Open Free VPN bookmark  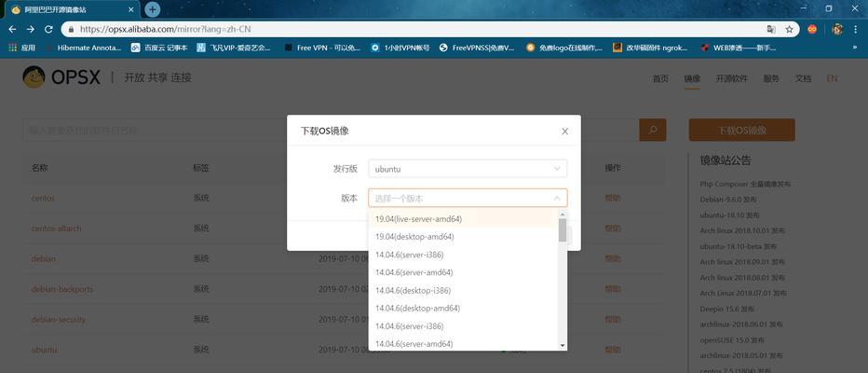[x=323, y=48]
